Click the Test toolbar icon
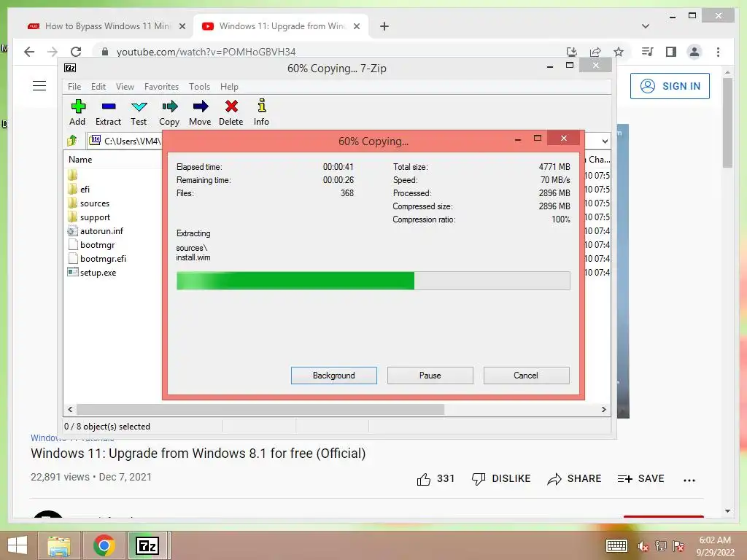 [139, 112]
